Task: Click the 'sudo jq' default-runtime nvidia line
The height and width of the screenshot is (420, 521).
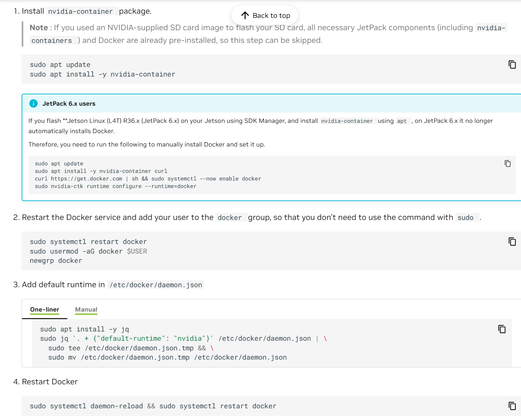Action: click(183, 339)
